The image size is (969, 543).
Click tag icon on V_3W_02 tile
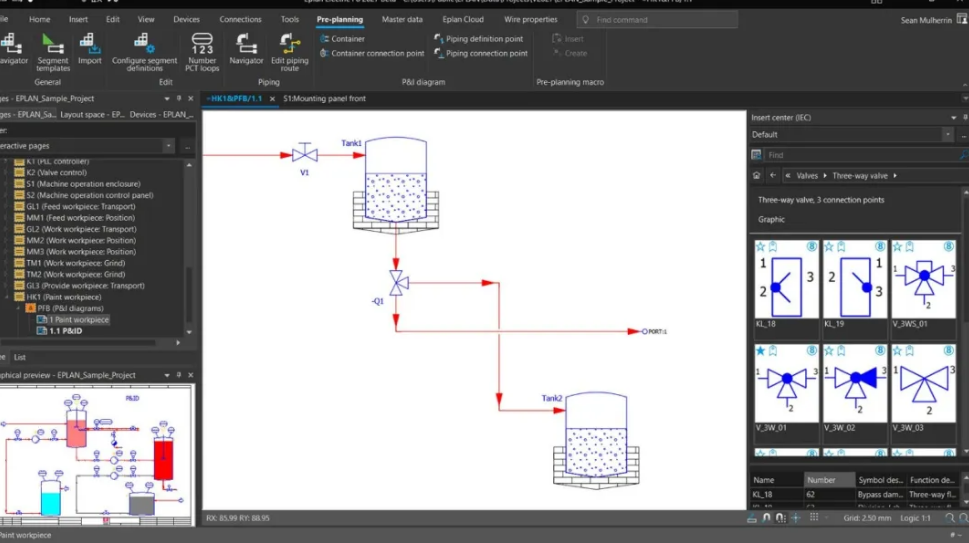(841, 350)
